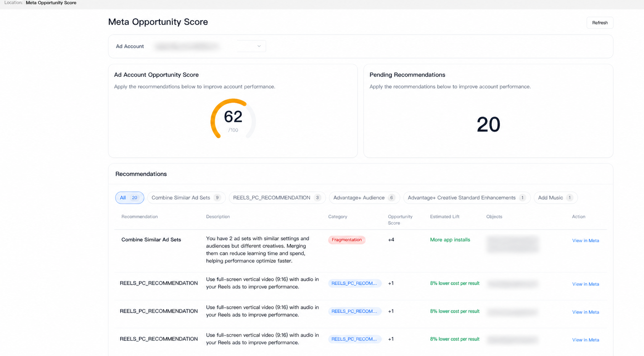Filter recommendations by Advantage+ Audience
Screen dimensions: 644x356
point(364,197)
